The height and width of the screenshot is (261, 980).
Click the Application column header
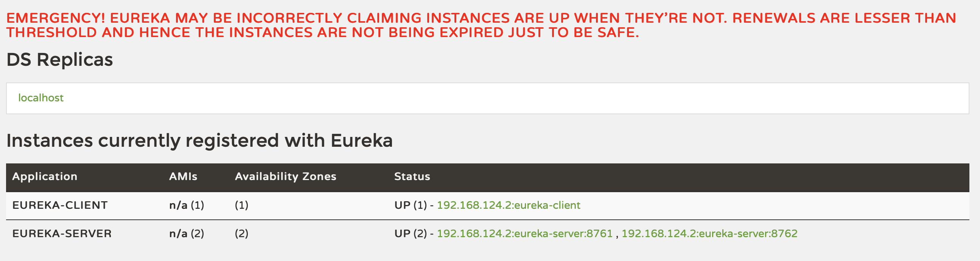pos(45,177)
